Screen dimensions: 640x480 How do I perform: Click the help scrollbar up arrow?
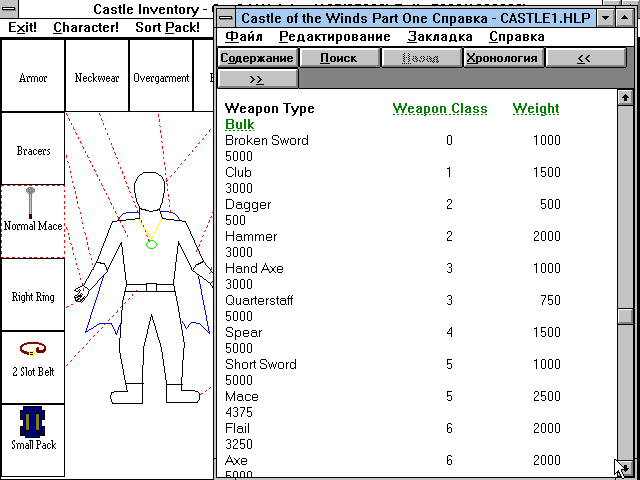point(625,98)
